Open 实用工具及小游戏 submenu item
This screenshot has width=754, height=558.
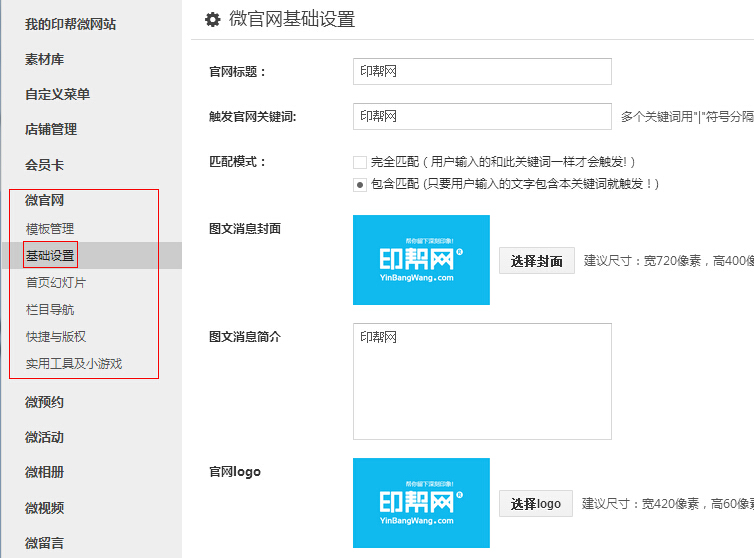coord(74,363)
